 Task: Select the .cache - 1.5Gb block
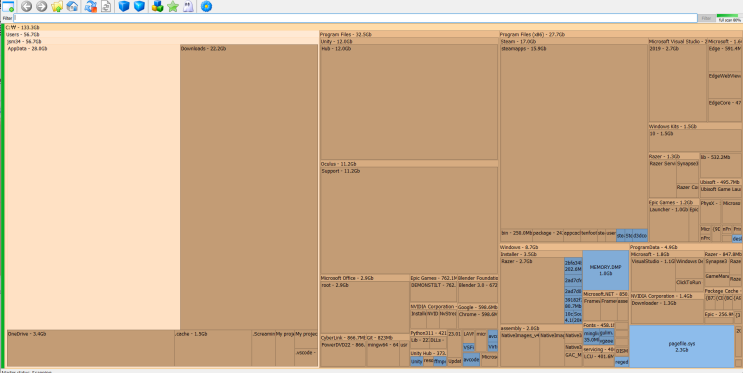[x=213, y=348]
